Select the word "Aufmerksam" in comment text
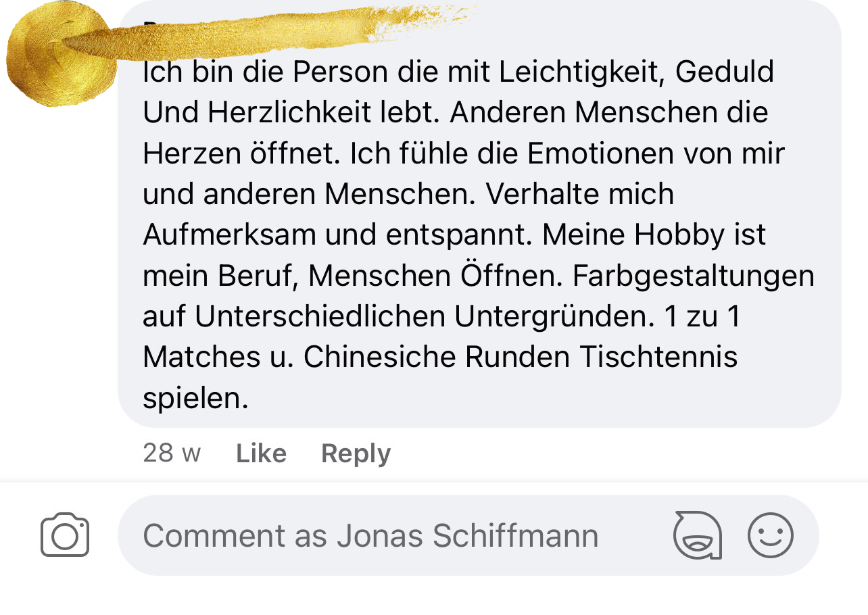Screen dimensions: 868x615 [229, 235]
